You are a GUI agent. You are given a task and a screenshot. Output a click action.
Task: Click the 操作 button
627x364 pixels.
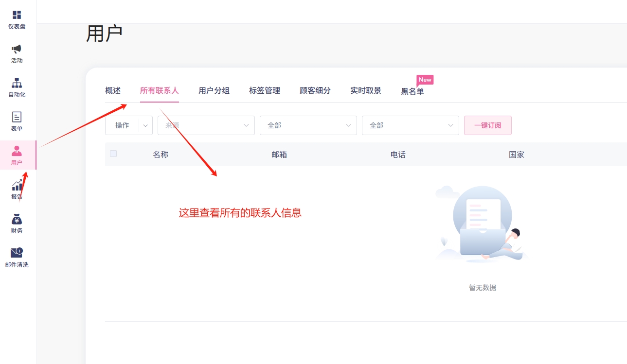click(122, 125)
